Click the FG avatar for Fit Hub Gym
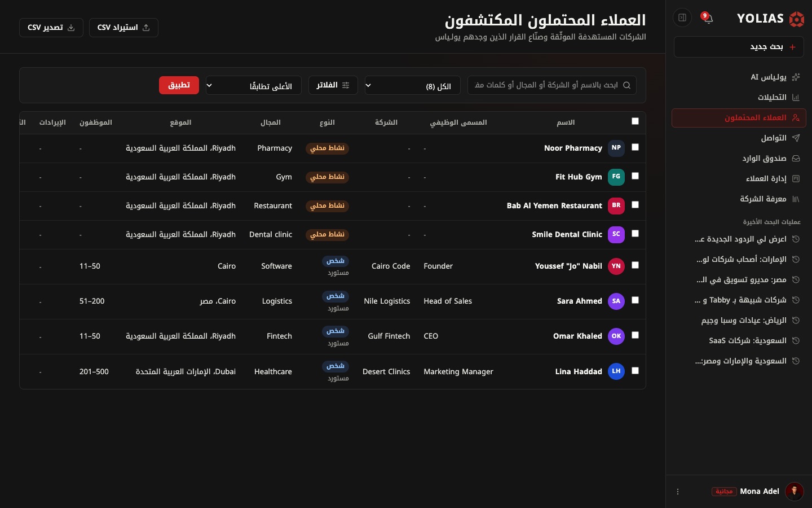The width and height of the screenshot is (812, 508). tap(616, 177)
